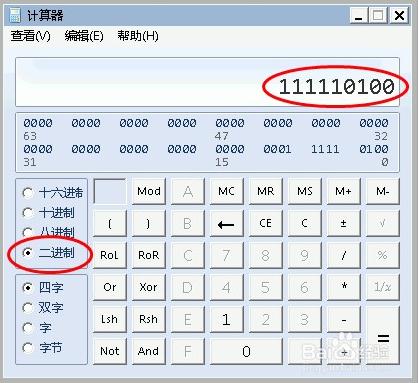The width and height of the screenshot is (418, 383).
Task: Click the disabled hex digit A button
Action: click(x=188, y=191)
